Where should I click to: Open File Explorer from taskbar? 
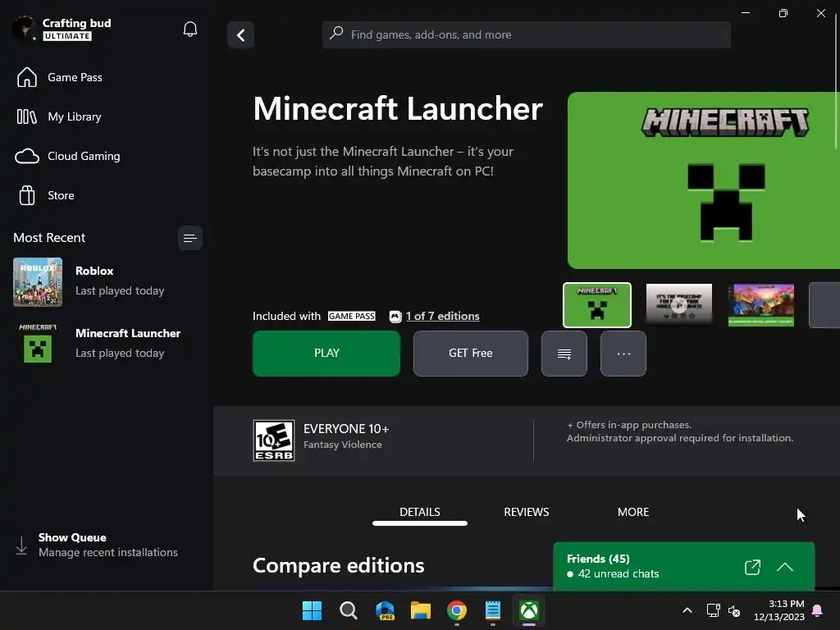(x=421, y=610)
